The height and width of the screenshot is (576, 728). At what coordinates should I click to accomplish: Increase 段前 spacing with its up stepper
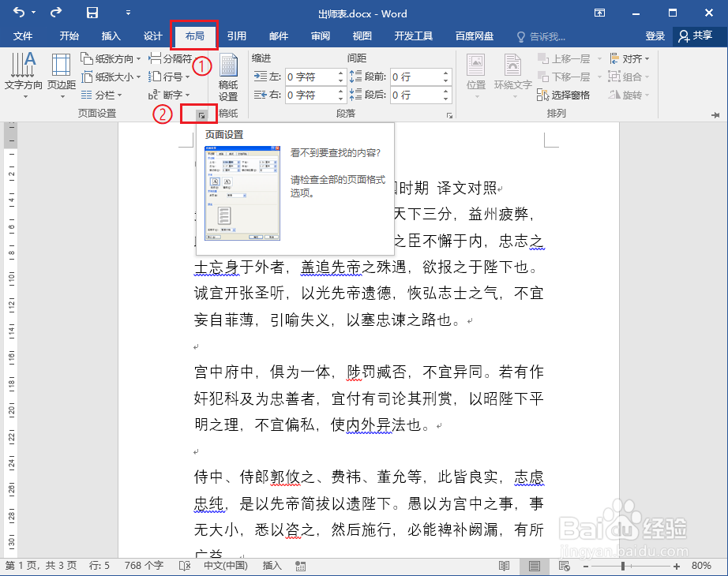point(445,73)
